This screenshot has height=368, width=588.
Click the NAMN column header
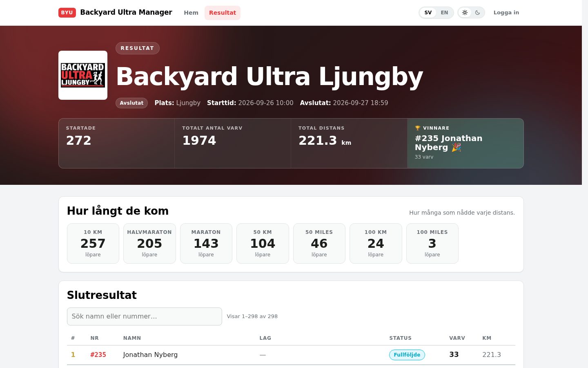coord(132,338)
